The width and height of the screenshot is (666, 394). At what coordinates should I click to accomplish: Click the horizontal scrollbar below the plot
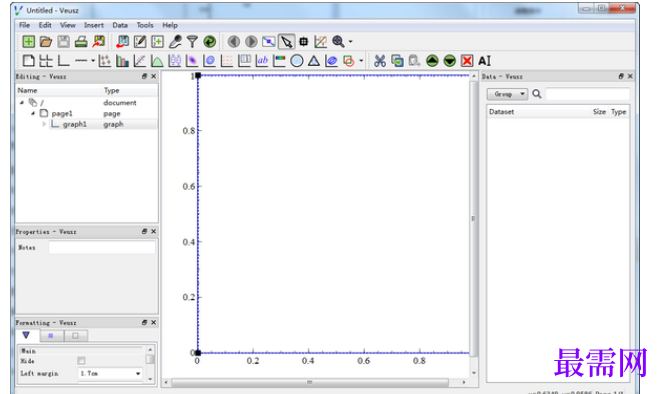click(x=310, y=383)
